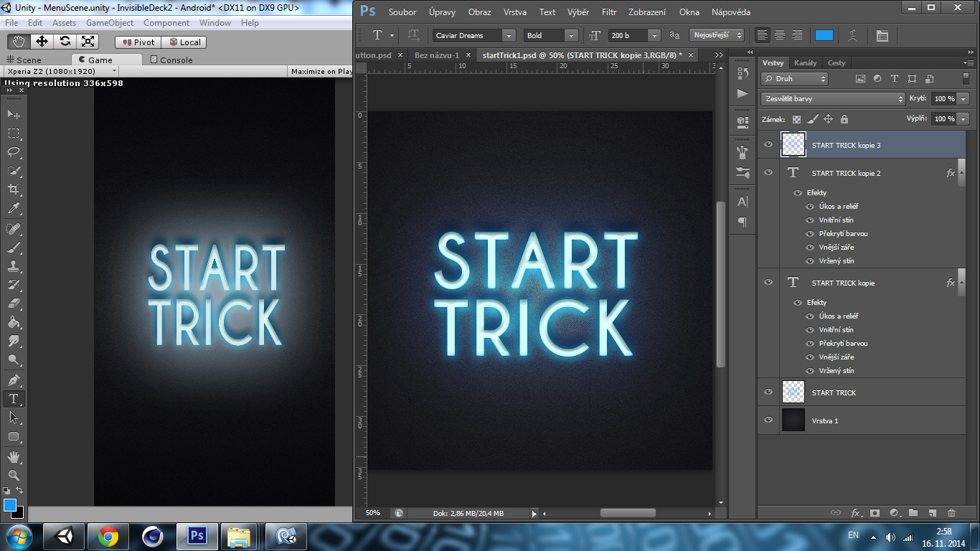The width and height of the screenshot is (980, 551).
Task: Click the Local button in Unity
Action: point(184,42)
